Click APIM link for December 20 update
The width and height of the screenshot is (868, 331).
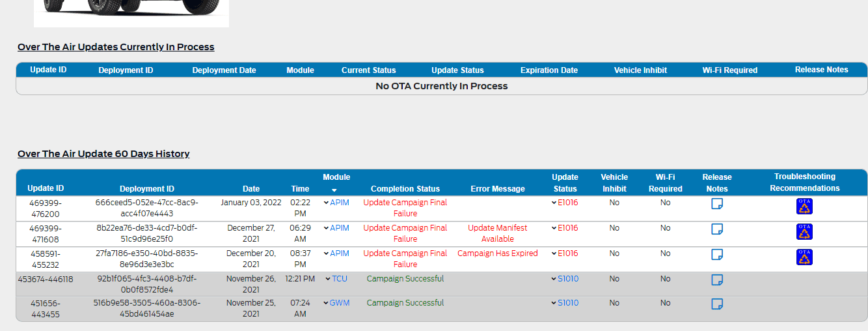(340, 253)
